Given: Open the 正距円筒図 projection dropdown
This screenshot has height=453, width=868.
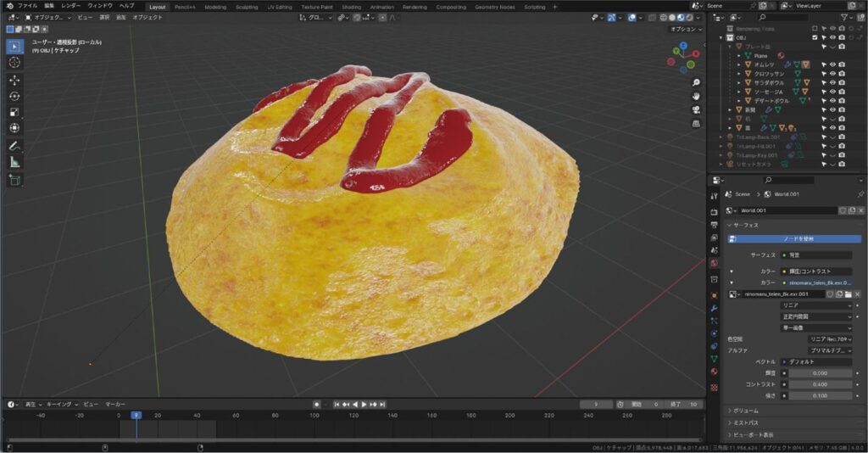Looking at the screenshot, I should (x=816, y=316).
